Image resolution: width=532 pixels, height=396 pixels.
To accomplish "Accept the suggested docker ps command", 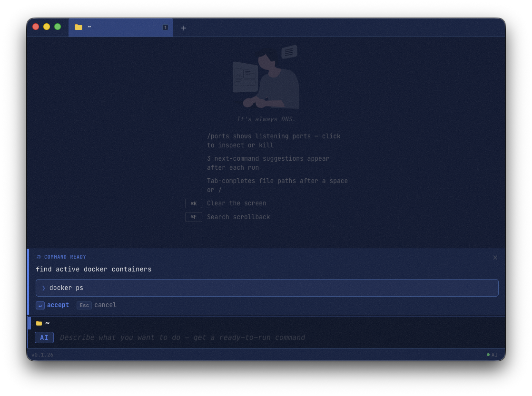I will pos(52,305).
